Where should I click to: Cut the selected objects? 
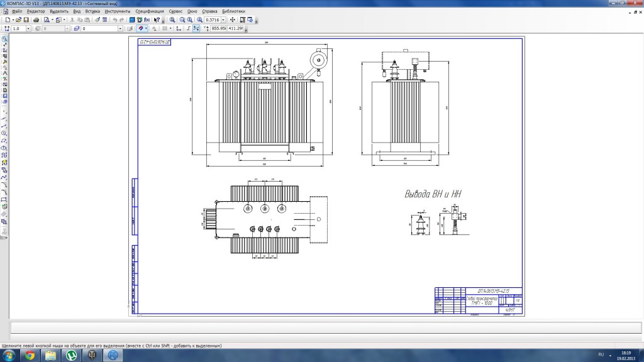[x=72, y=19]
